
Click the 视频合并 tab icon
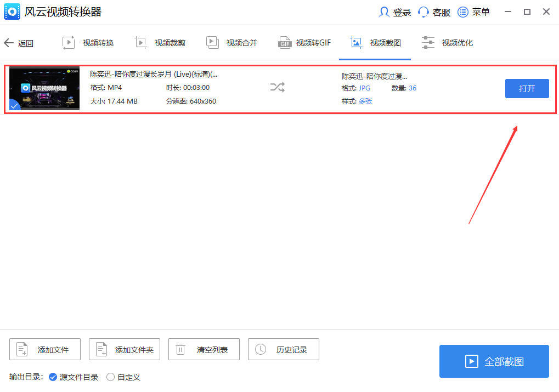pos(212,43)
